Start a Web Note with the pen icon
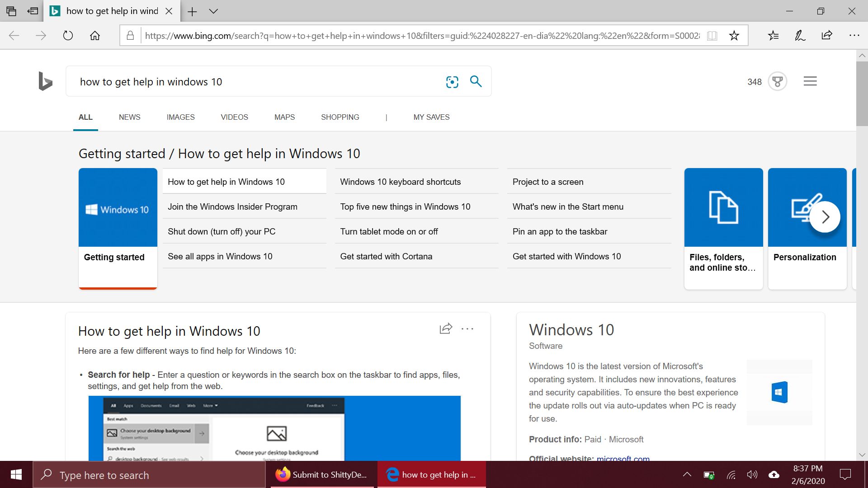Screen dimensions: 868x488 799,35
